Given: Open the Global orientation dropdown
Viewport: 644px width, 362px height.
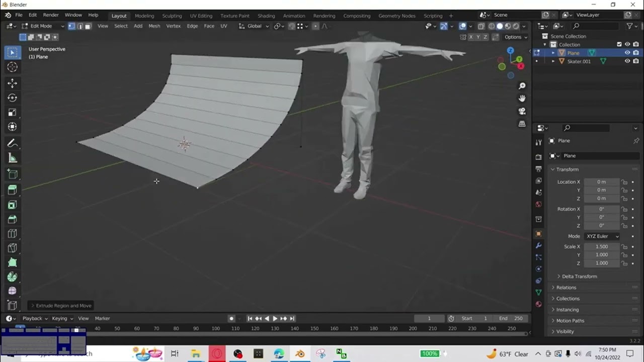Looking at the screenshot, I should click(x=254, y=26).
